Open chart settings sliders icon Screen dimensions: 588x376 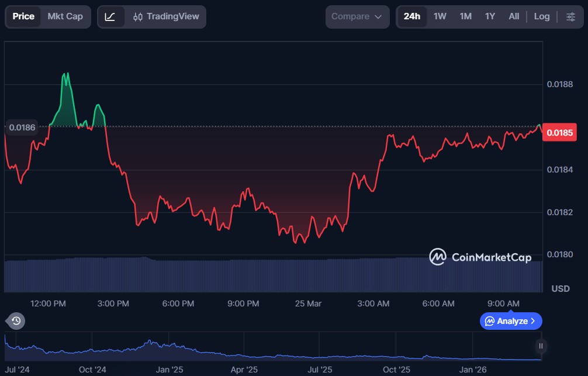pyautogui.click(x=570, y=16)
